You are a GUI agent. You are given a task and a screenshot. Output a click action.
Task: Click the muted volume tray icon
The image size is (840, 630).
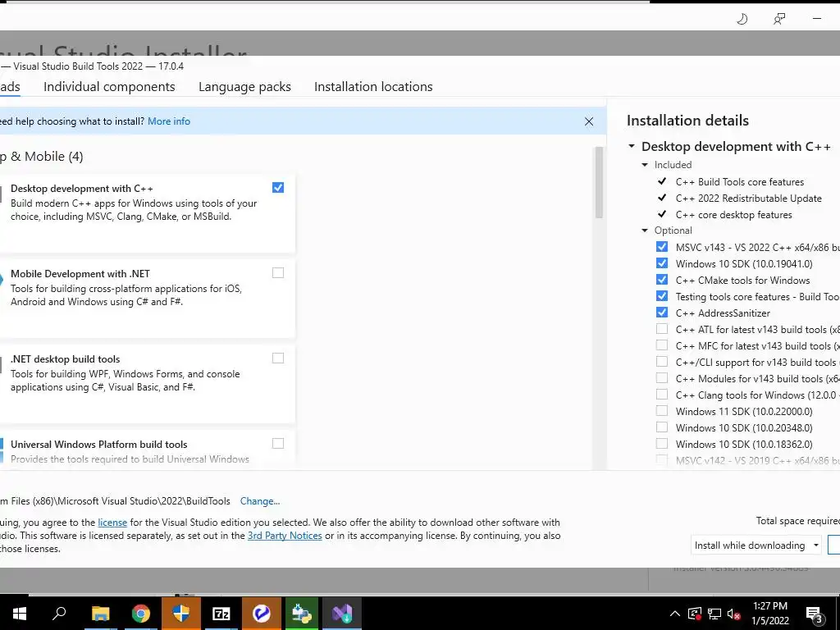(734, 614)
